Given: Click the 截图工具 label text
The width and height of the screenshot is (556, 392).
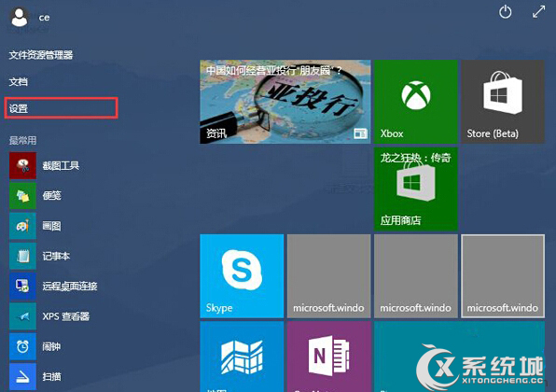Looking at the screenshot, I should click(x=61, y=166).
